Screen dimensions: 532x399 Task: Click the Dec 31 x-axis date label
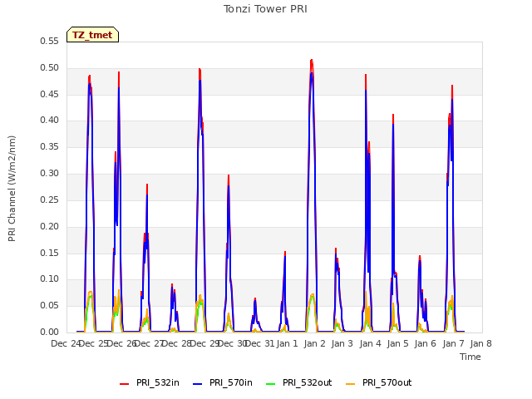(259, 343)
